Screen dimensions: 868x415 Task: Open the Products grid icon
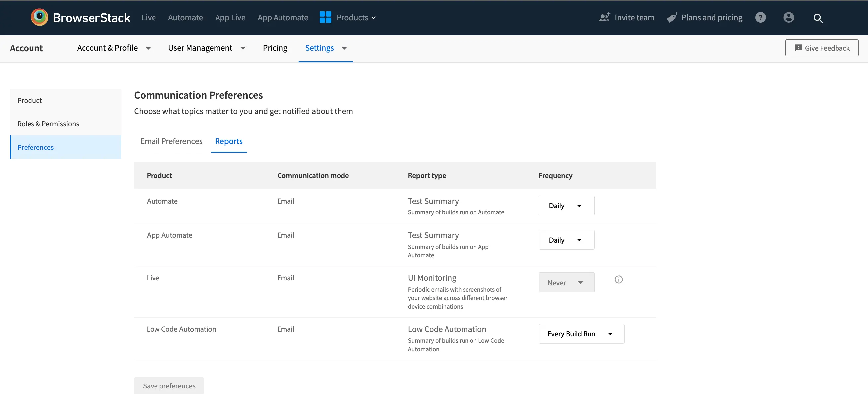point(325,17)
